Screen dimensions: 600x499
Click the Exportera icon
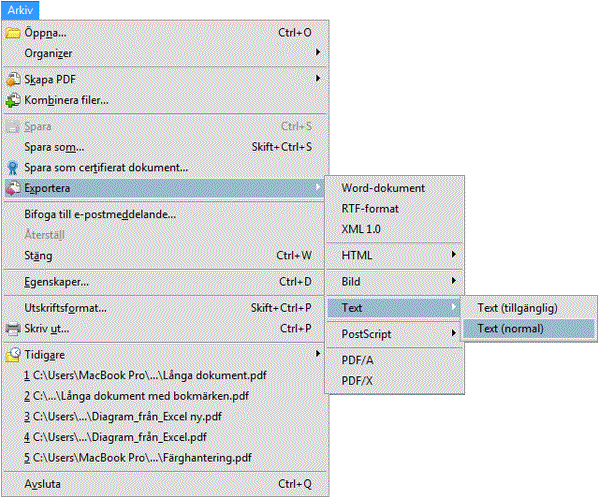coord(13,188)
